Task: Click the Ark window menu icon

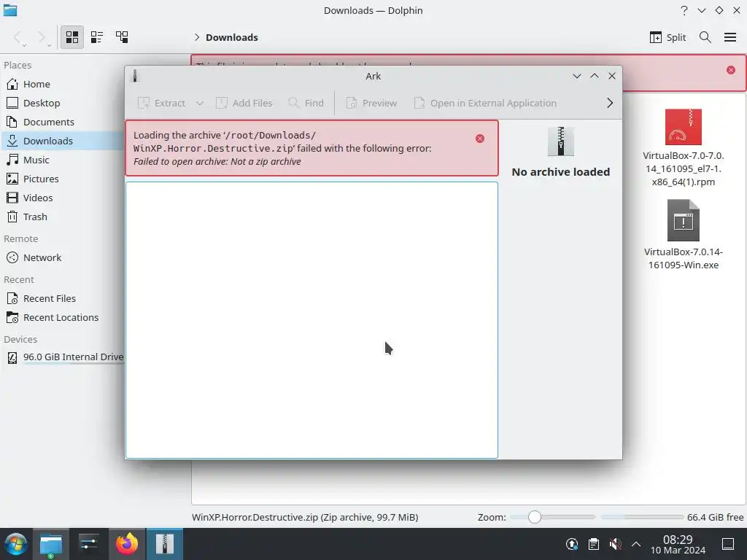Action: [x=135, y=76]
